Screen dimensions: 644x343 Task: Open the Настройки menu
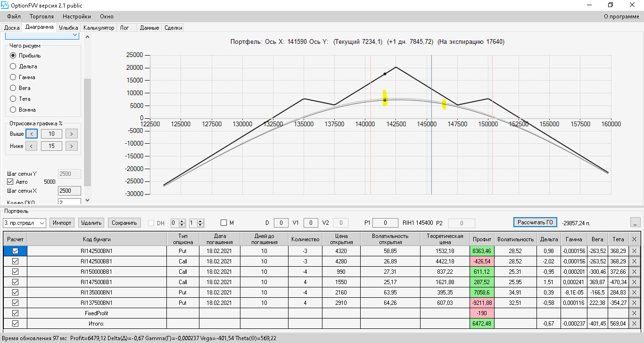[77, 16]
